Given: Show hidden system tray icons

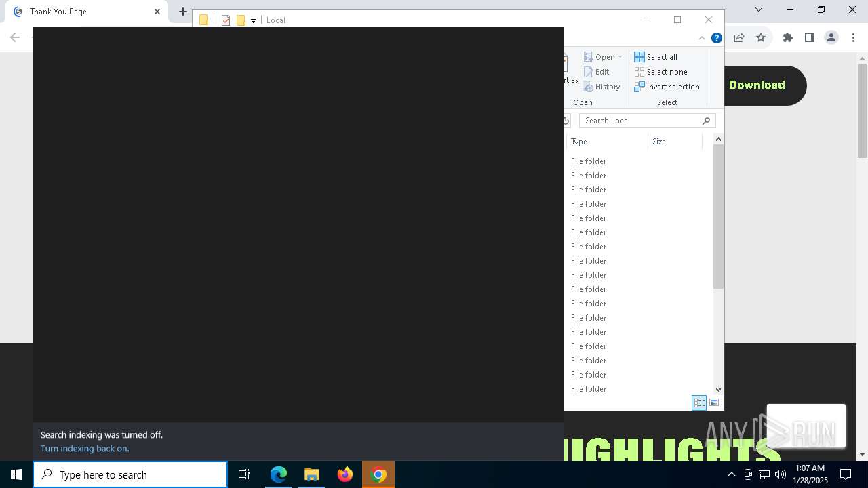Looking at the screenshot, I should point(731,474).
